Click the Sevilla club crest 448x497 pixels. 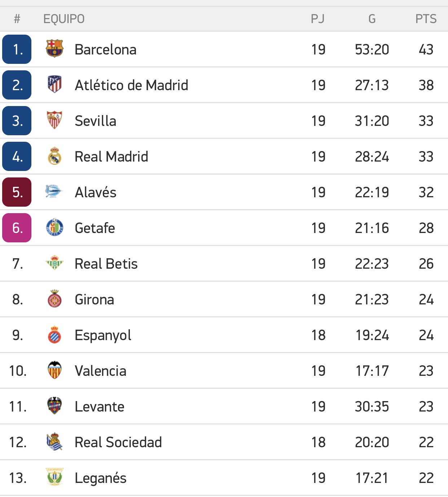54,120
